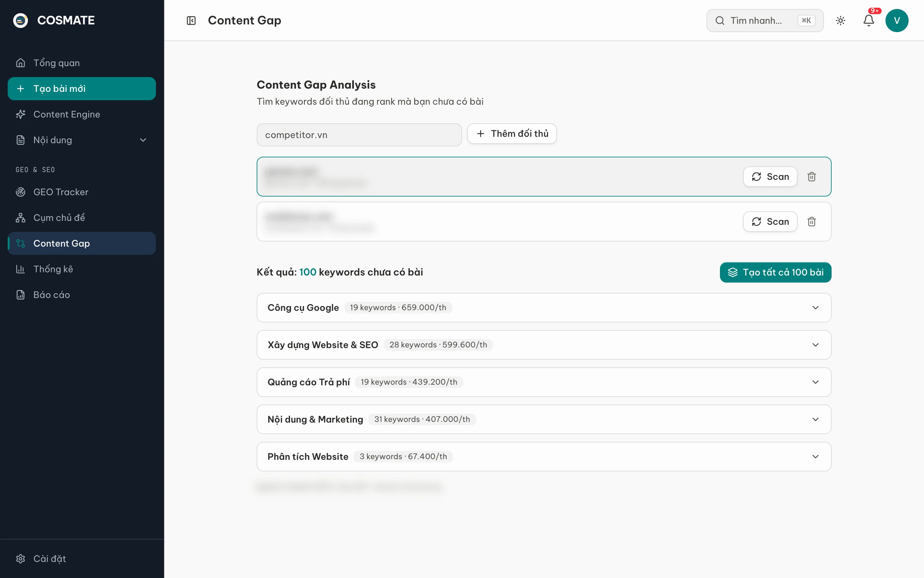This screenshot has width=924, height=578.
Task: Click the COSMATE logo icon
Action: point(21,20)
